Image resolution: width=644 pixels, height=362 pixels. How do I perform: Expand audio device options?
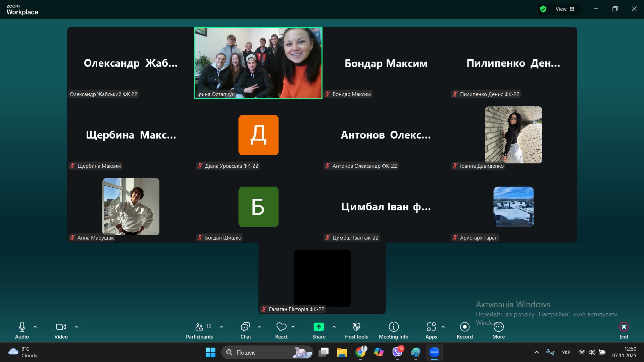coord(35,326)
